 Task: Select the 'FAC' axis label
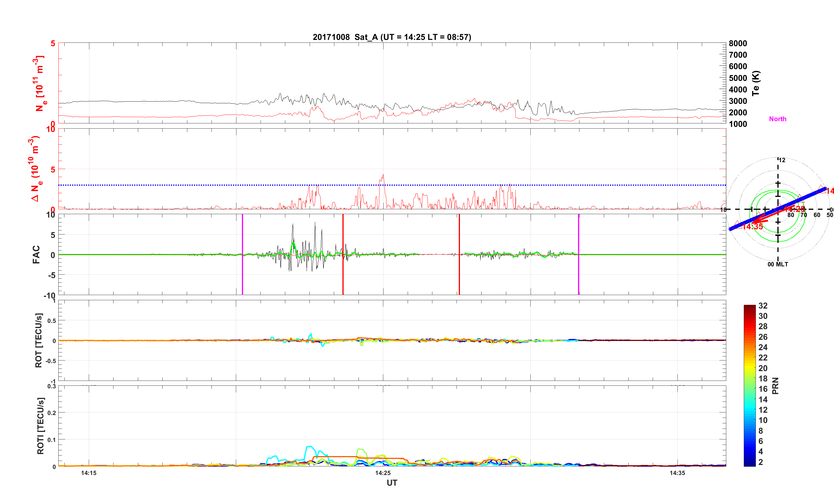pyautogui.click(x=36, y=255)
